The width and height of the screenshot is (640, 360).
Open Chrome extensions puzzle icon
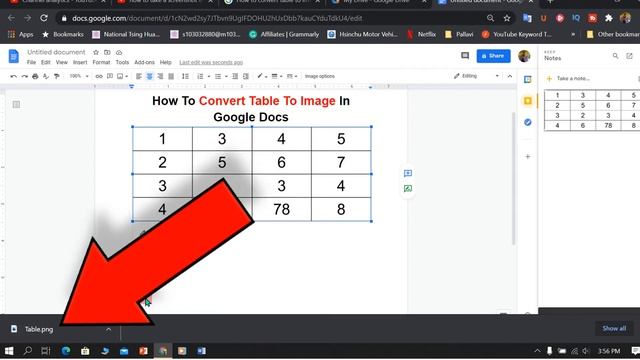609,18
